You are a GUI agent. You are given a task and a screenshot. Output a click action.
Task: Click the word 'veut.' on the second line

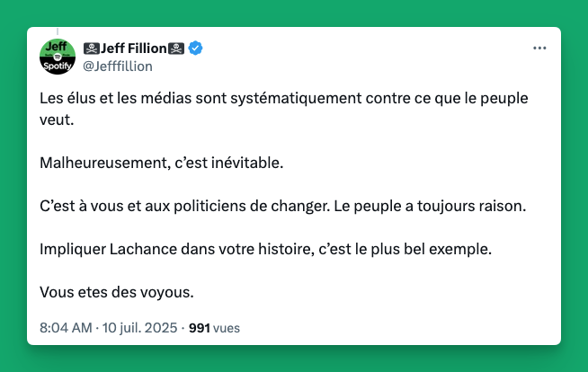coord(57,120)
